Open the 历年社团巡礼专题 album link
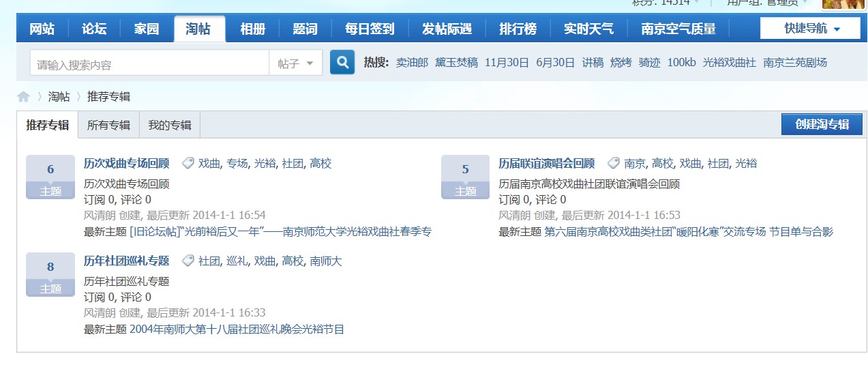The width and height of the screenshot is (868, 367). point(126,261)
